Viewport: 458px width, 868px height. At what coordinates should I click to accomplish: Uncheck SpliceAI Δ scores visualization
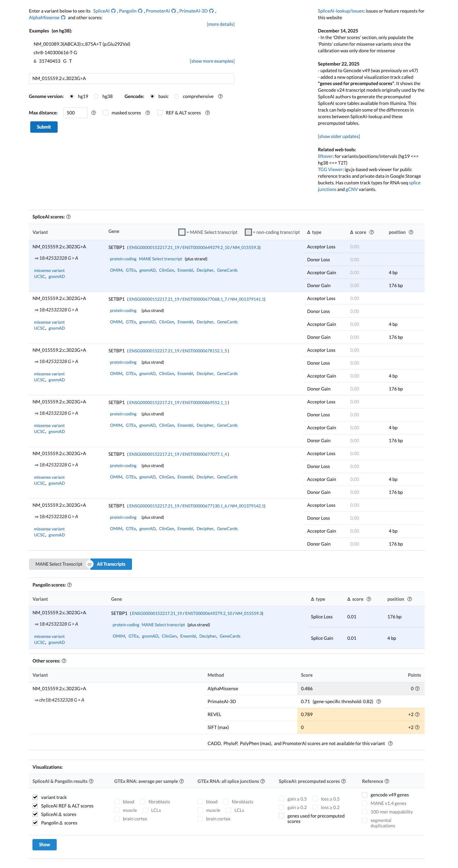point(35,814)
